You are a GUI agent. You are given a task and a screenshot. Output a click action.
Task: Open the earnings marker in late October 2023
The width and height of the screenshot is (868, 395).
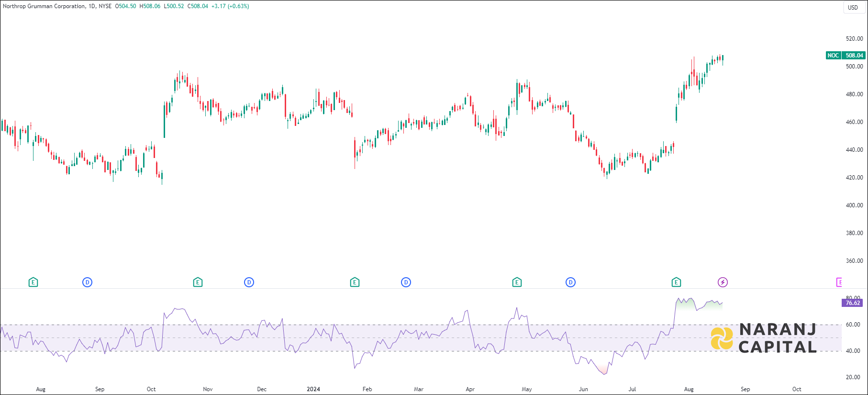coord(198,282)
